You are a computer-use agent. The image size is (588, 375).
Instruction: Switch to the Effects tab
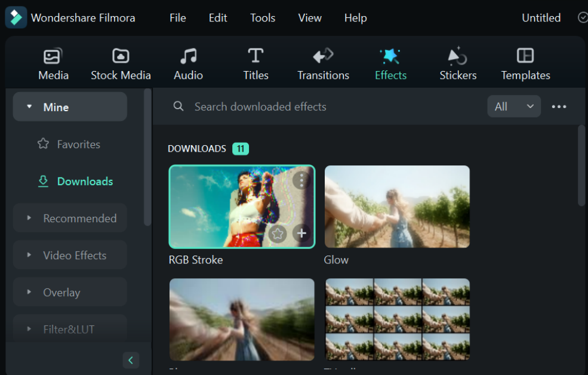point(390,62)
